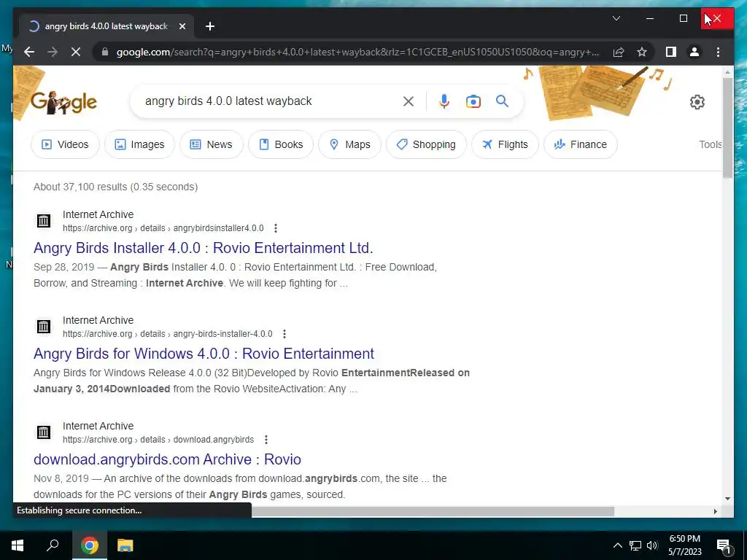Click the vertical scrollbar thumb
This screenshot has height=560, width=747.
click(x=727, y=128)
